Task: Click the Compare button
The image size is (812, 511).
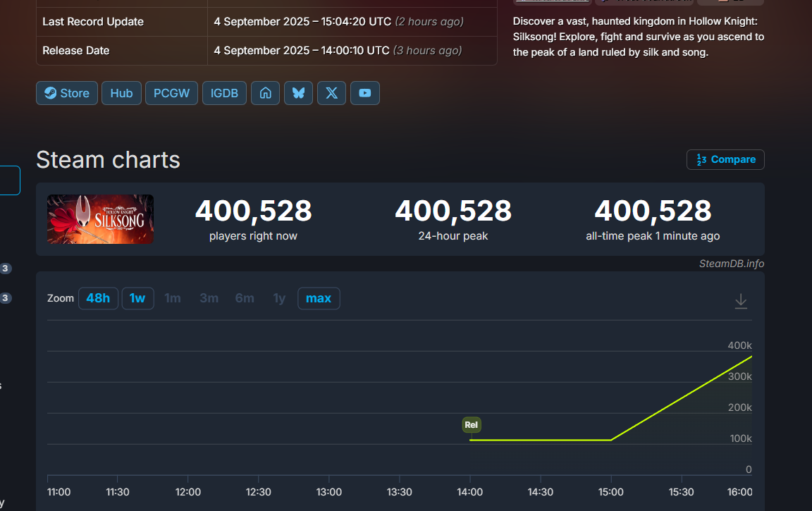Action: 725,159
